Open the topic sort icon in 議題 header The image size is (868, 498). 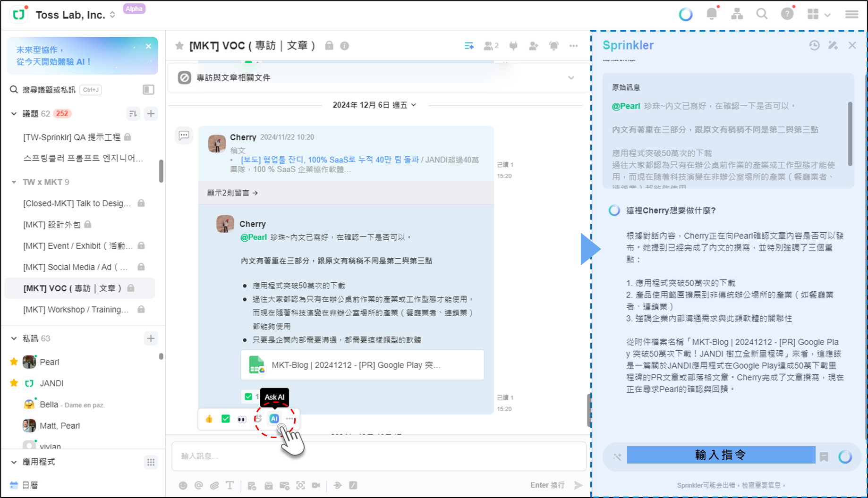click(x=133, y=114)
